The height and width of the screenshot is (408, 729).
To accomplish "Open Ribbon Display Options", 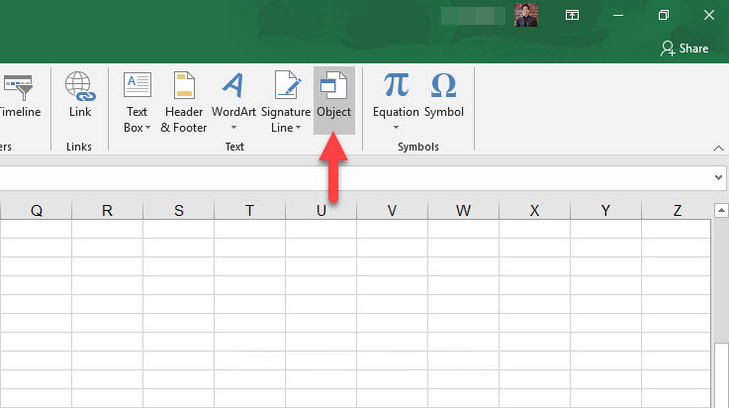I will tap(572, 15).
